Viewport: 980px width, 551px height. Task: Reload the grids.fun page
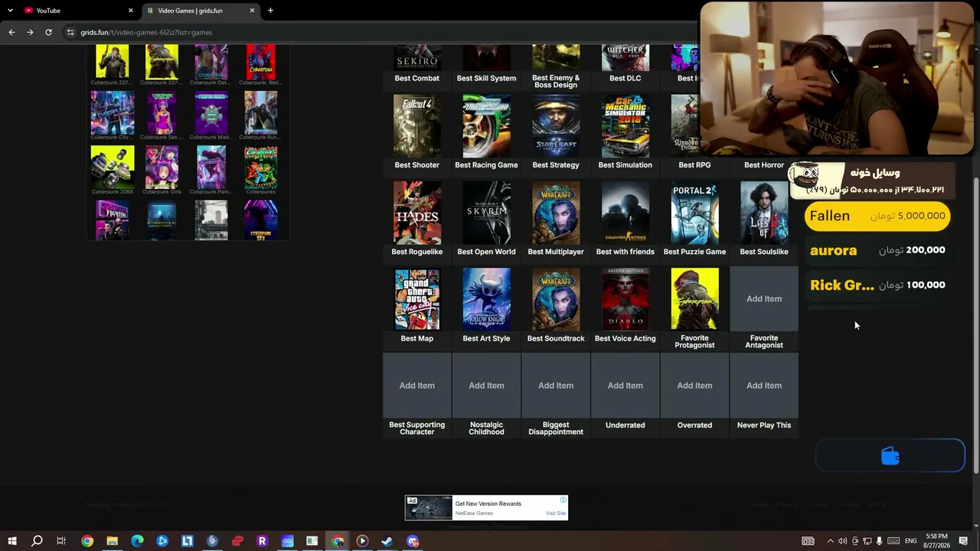click(48, 32)
